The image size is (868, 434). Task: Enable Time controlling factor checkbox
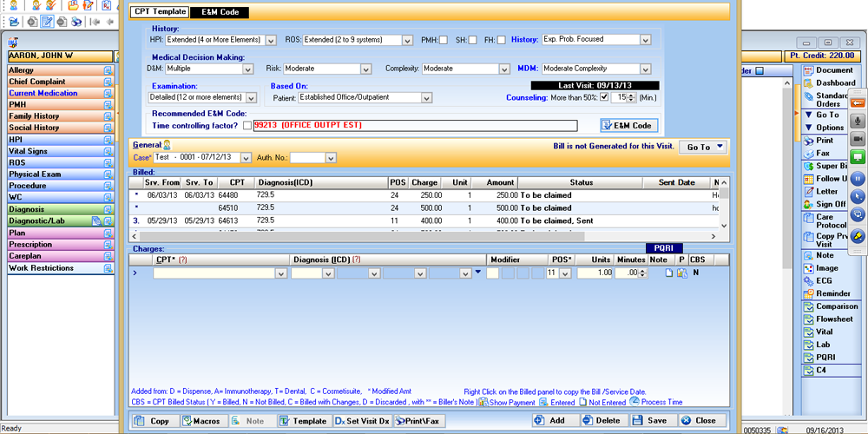(247, 126)
